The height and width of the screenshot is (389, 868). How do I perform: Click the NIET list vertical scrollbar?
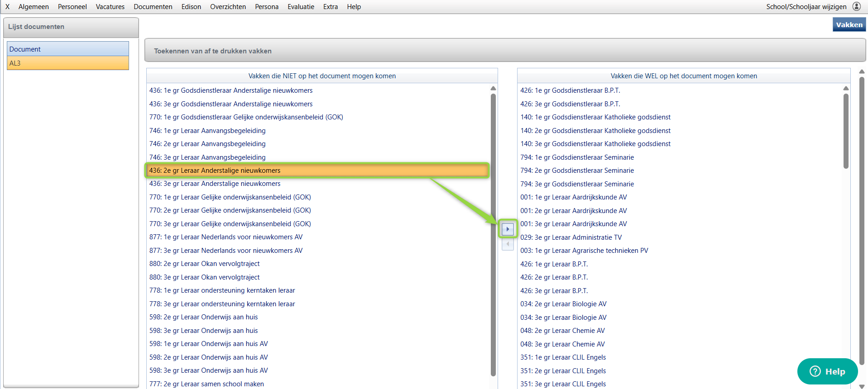click(x=493, y=235)
